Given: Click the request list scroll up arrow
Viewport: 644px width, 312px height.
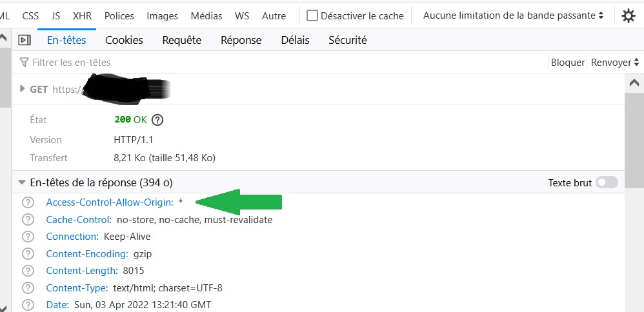Looking at the screenshot, I should [x=3, y=38].
